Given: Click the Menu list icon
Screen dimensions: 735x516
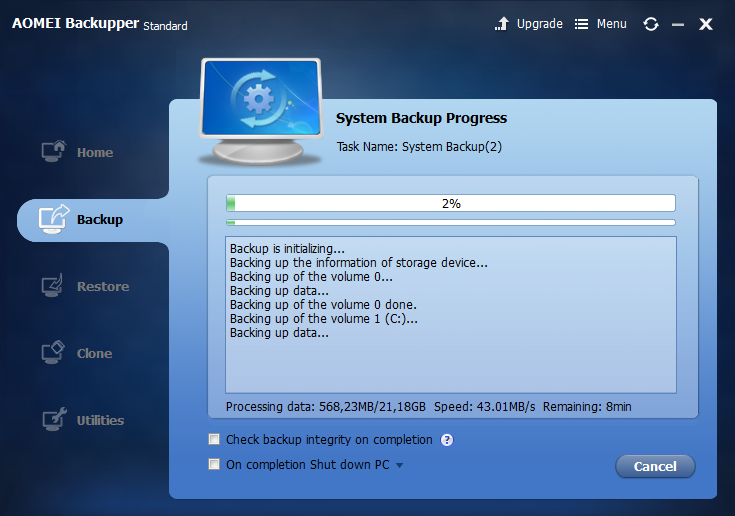Looking at the screenshot, I should tap(581, 24).
